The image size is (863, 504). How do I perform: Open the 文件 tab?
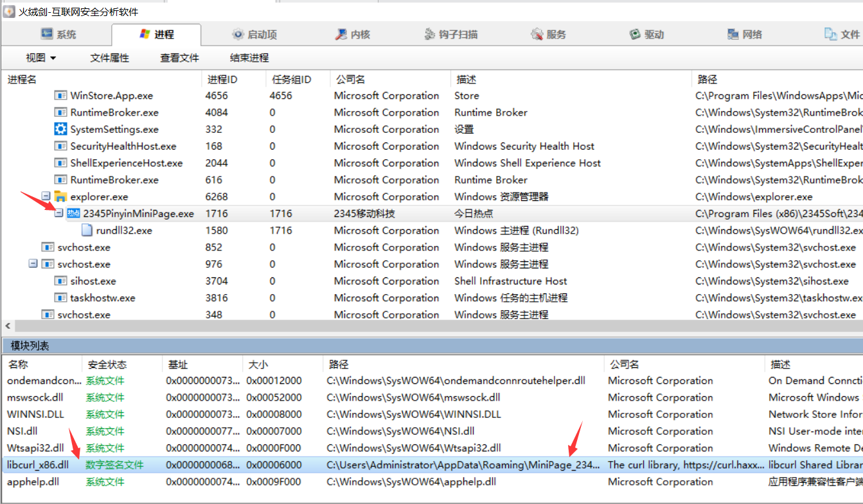(842, 35)
